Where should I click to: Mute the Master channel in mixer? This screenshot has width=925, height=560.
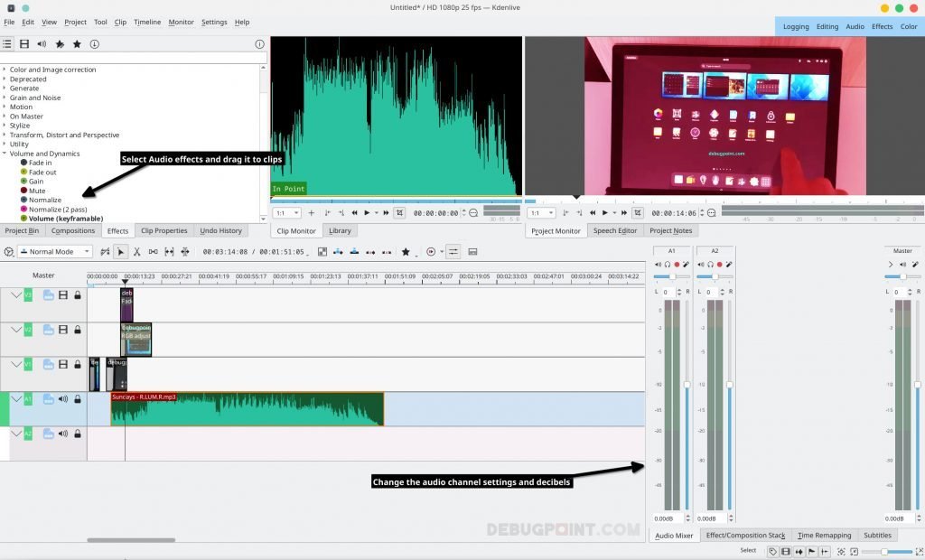(902, 265)
